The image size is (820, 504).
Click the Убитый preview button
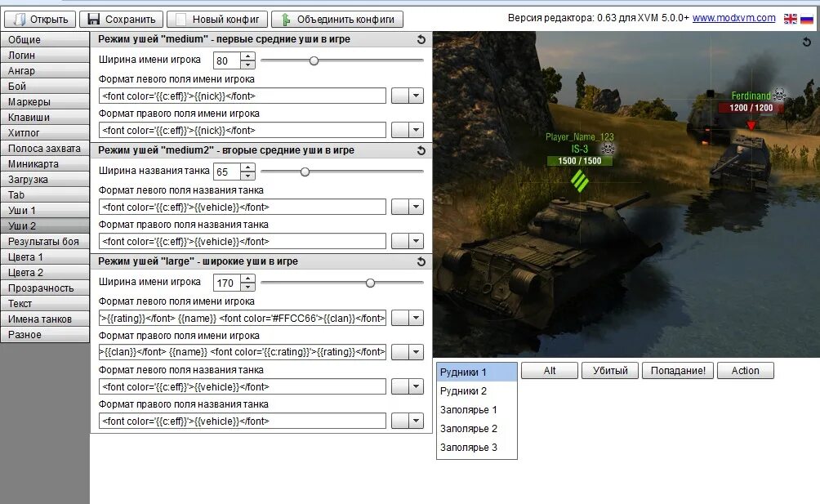(610, 371)
